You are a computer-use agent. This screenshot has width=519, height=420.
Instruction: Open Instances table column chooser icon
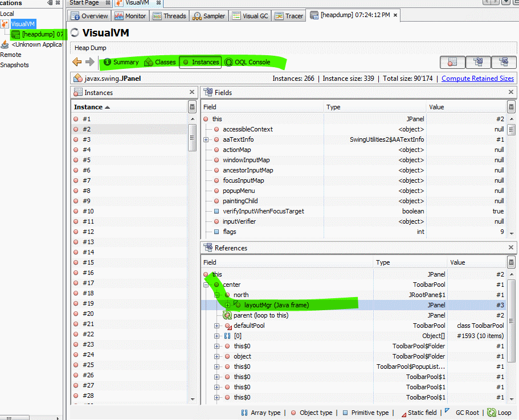192,107
